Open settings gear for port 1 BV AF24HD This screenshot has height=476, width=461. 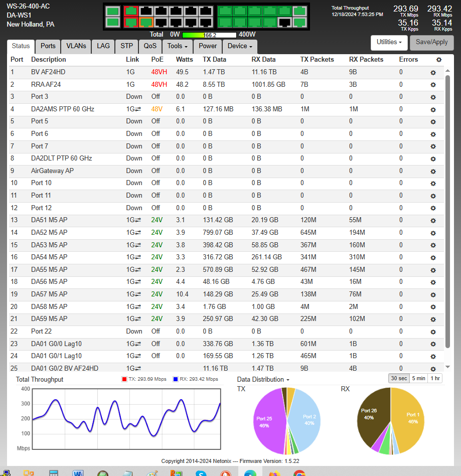433,72
